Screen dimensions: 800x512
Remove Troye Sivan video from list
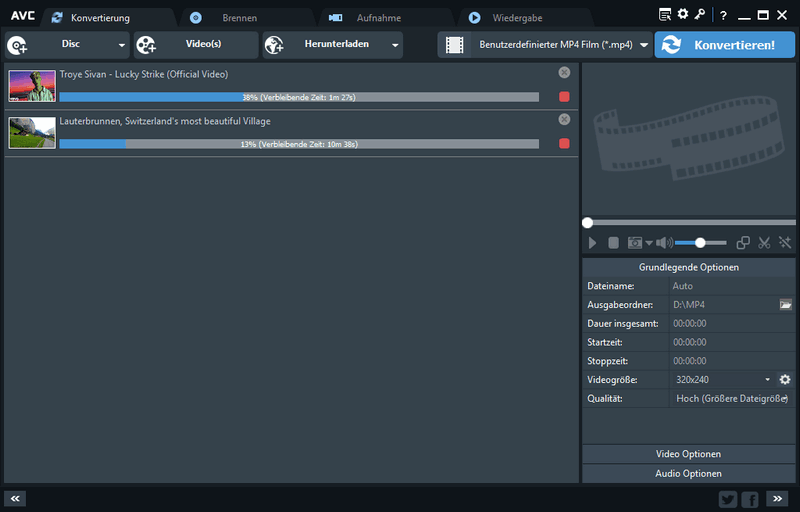coord(564,72)
